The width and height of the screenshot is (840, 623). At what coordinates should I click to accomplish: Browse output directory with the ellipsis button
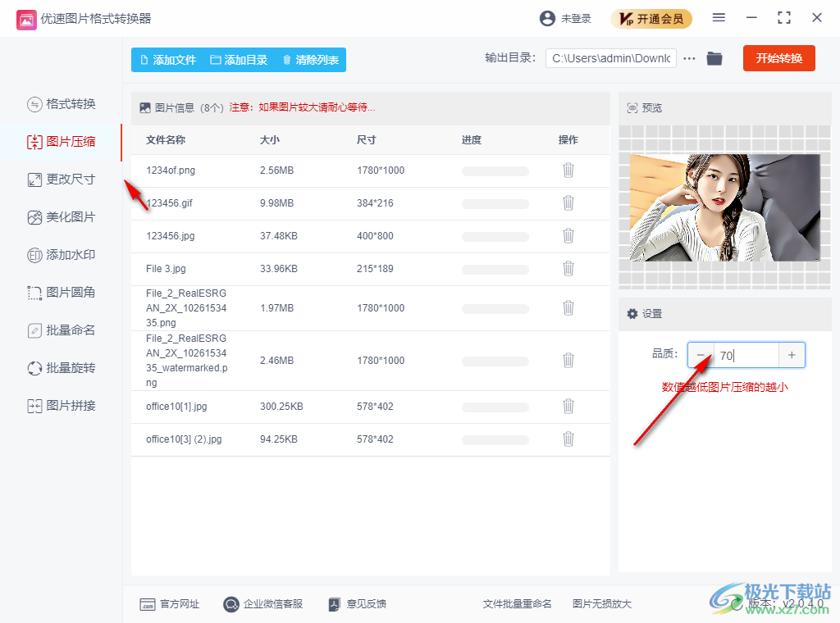(x=689, y=58)
